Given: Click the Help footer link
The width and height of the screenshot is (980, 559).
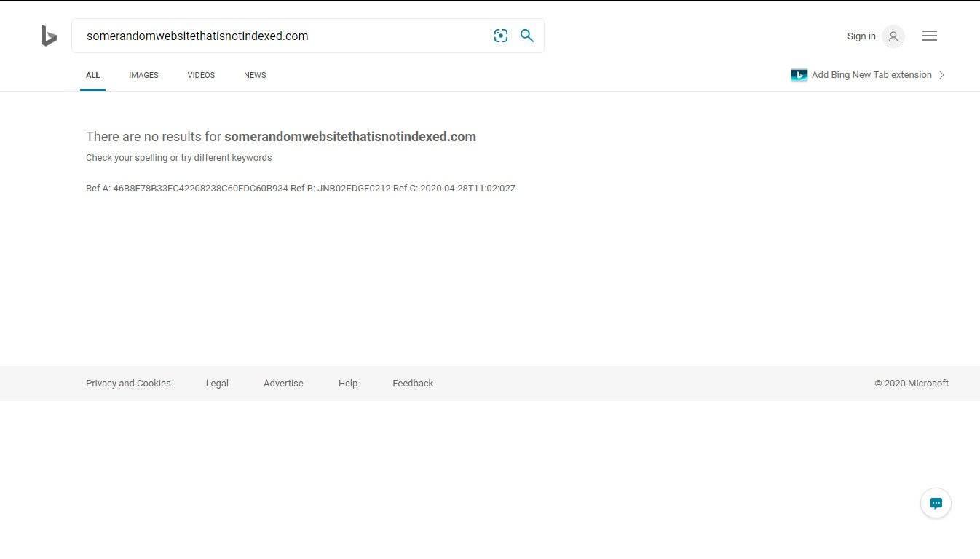Looking at the screenshot, I should (x=347, y=384).
